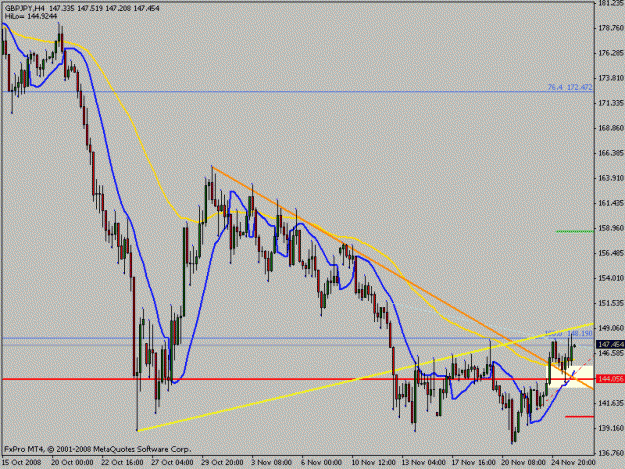Click the 6 Nov 00:00 time label
Viewport: 625px width, 469px height.
click(x=321, y=462)
